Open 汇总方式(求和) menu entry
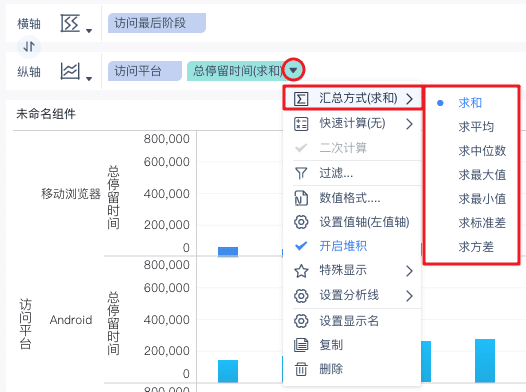The image size is (526, 392). coord(352,99)
